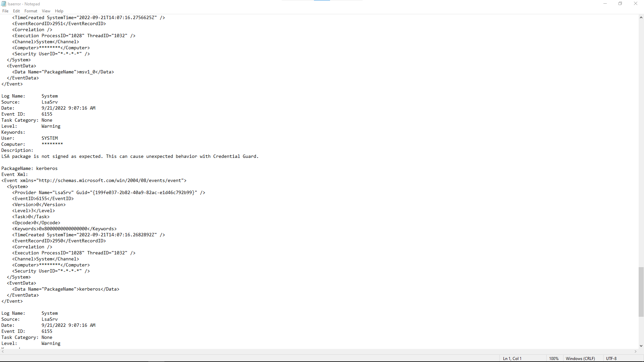Open the Help menu
This screenshot has height=362, width=644.
[59, 11]
